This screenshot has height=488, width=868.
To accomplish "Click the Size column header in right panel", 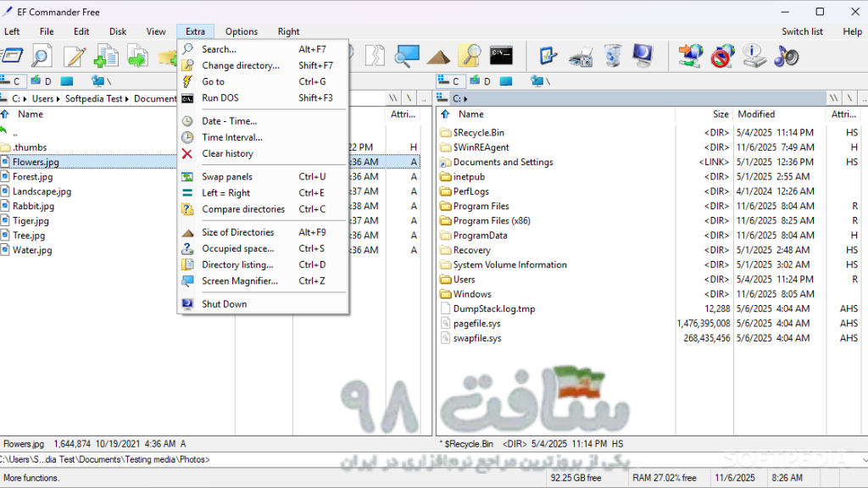I will click(x=704, y=114).
